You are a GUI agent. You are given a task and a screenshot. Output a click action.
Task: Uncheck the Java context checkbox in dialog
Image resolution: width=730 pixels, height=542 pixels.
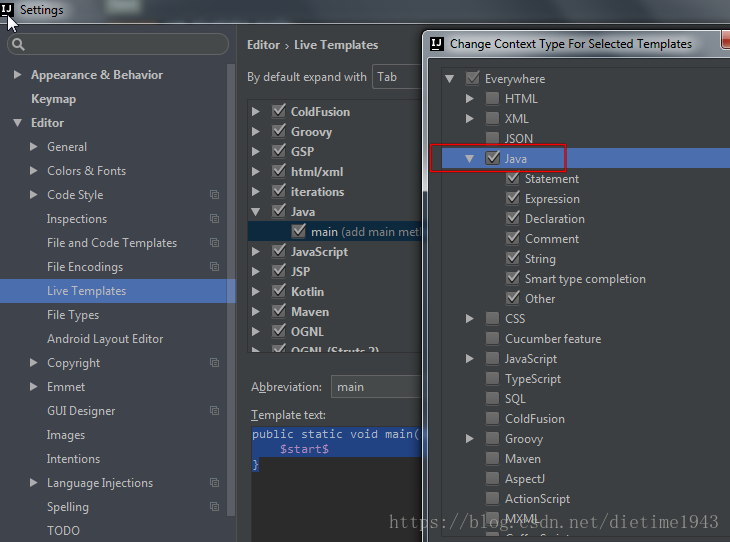(x=493, y=158)
